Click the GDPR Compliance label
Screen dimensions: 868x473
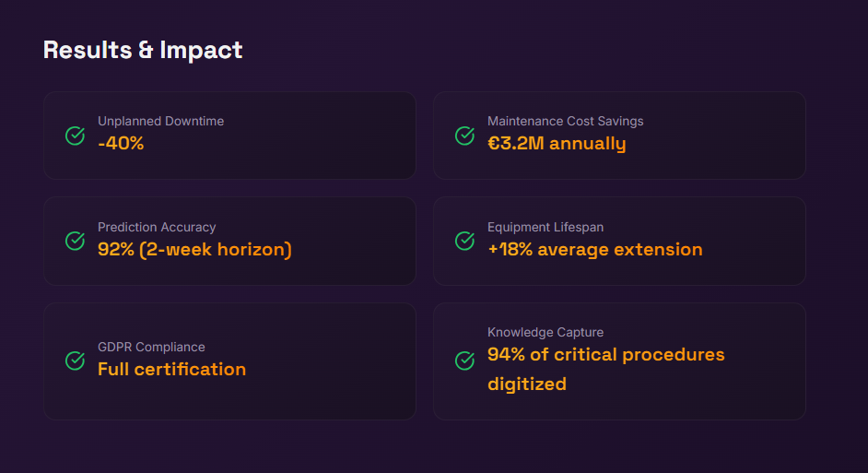pos(151,347)
